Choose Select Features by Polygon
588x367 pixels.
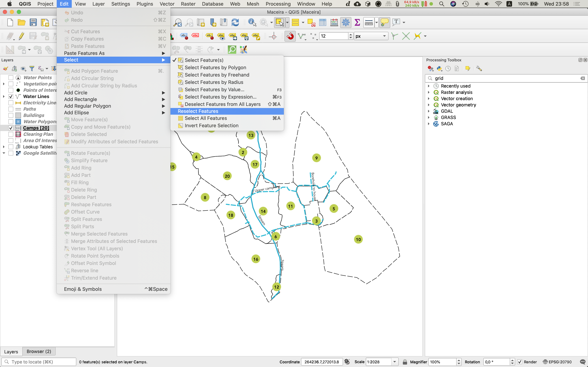pos(215,67)
